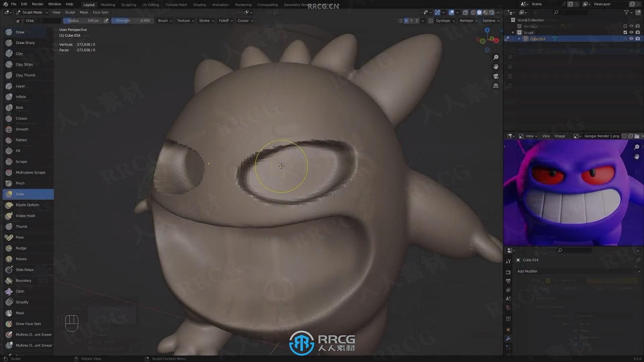Open the Remesh dropdown

point(469,21)
